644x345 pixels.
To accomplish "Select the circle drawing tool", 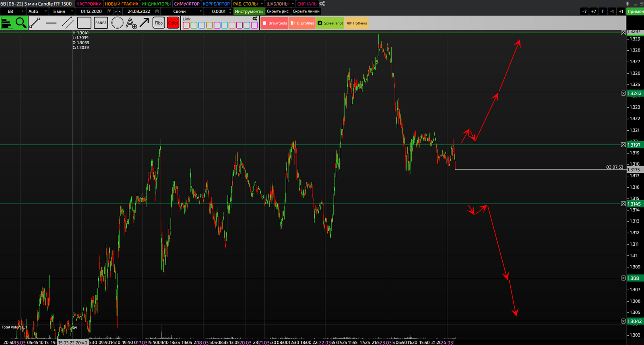I will click(117, 23).
